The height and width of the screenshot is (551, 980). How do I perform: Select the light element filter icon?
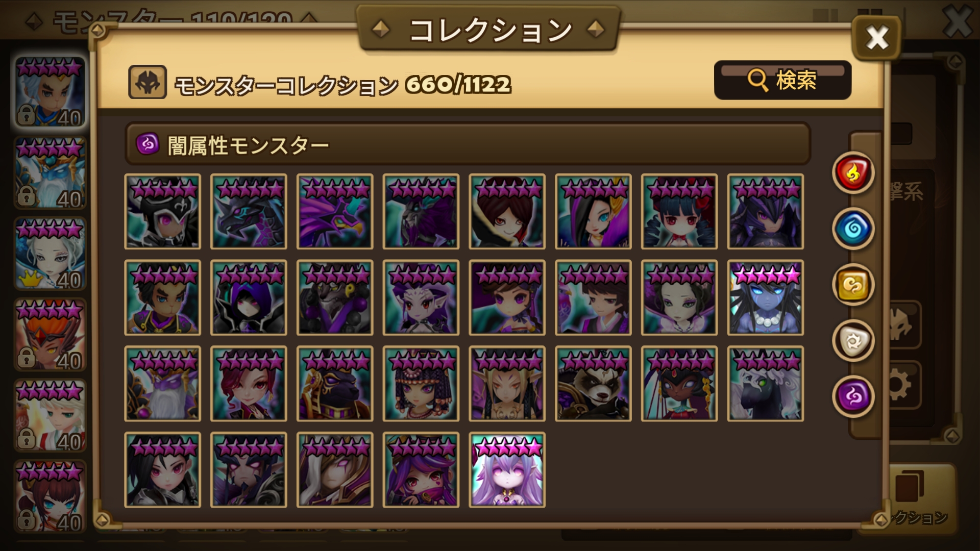pyautogui.click(x=853, y=341)
